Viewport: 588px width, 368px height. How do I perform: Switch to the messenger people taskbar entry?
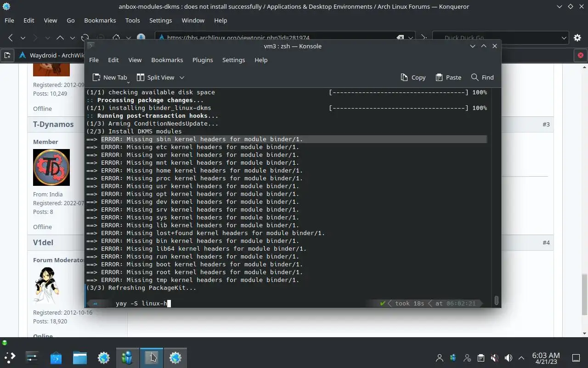(x=127, y=357)
